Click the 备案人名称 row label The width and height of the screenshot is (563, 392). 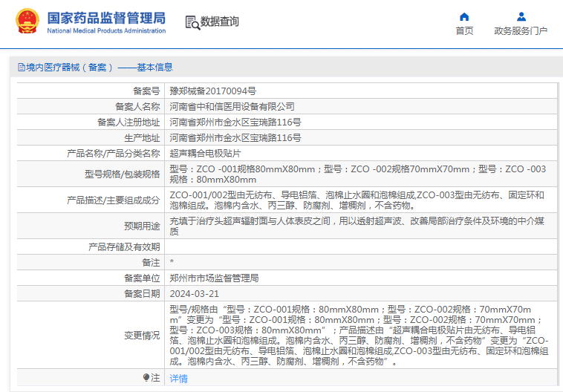point(137,107)
